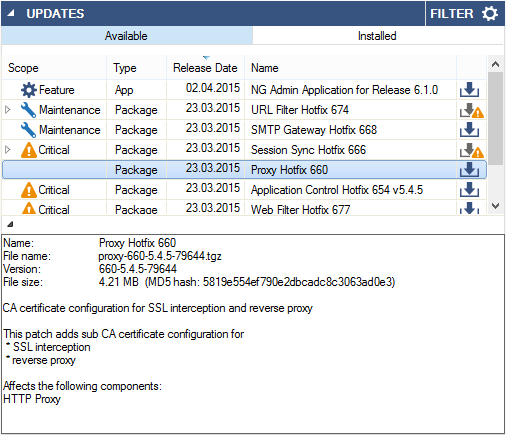Download Application Control Hotfix 654 v5.4.5
This screenshot has height=435, width=506.
(469, 190)
